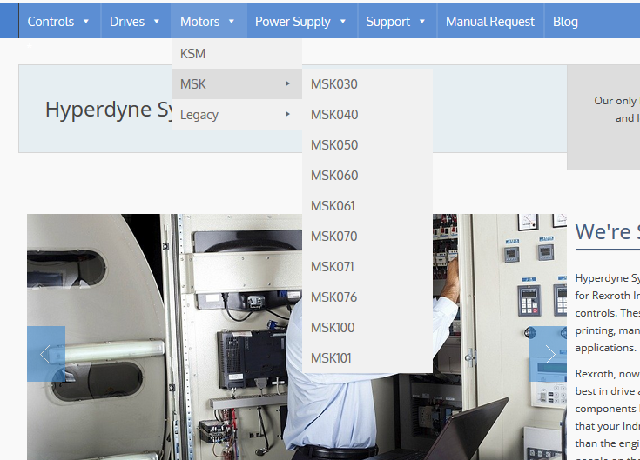The height and width of the screenshot is (460, 640).
Task: Select the Motors menu
Action: pos(209,21)
